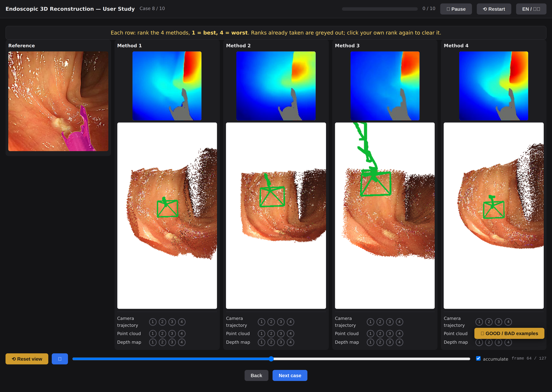Click the Reference endoscopy image

tap(58, 101)
